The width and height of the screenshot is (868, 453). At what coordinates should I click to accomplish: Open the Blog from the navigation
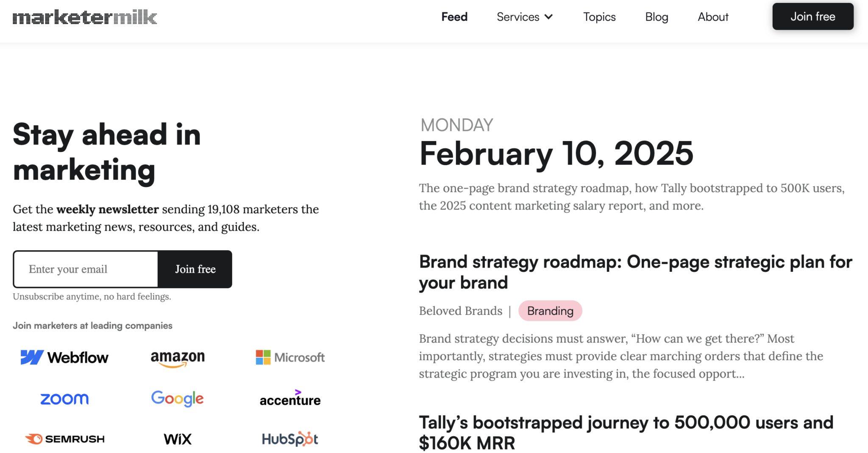tap(657, 17)
